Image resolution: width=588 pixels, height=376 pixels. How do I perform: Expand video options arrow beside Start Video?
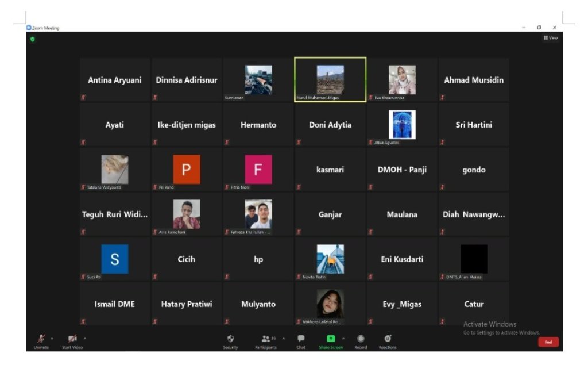click(85, 338)
